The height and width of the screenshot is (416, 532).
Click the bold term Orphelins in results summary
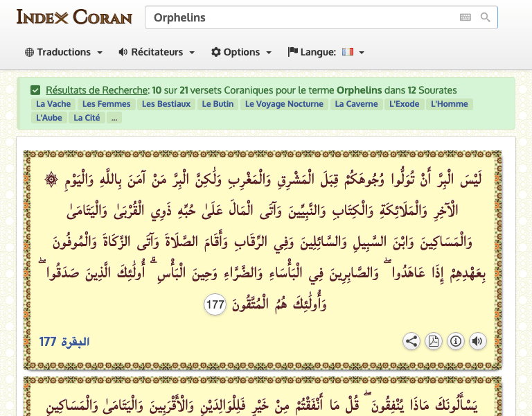[359, 90]
